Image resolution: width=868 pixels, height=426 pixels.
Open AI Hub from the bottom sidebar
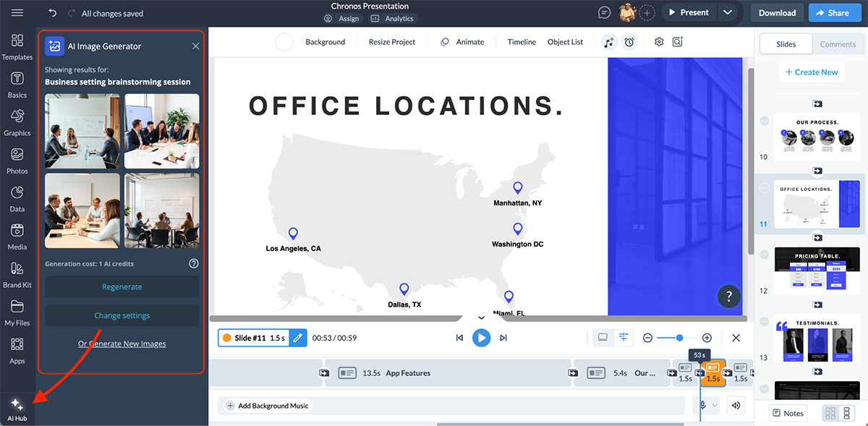(17, 408)
